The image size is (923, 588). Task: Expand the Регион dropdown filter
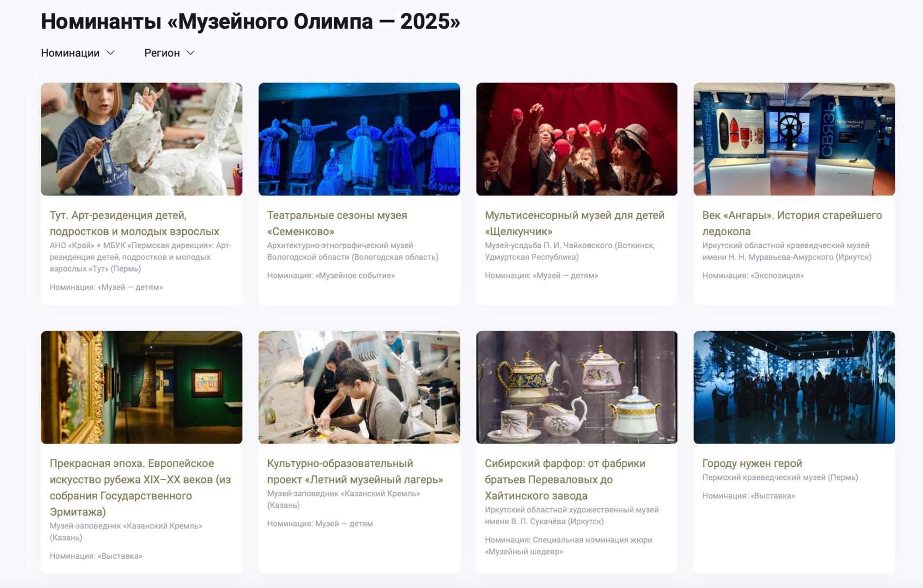coord(169,53)
